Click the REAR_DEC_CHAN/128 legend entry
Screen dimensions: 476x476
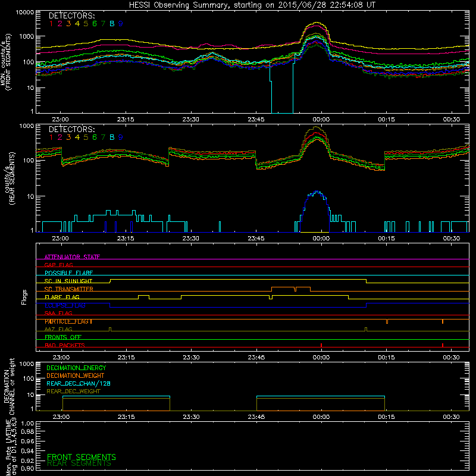point(79,384)
